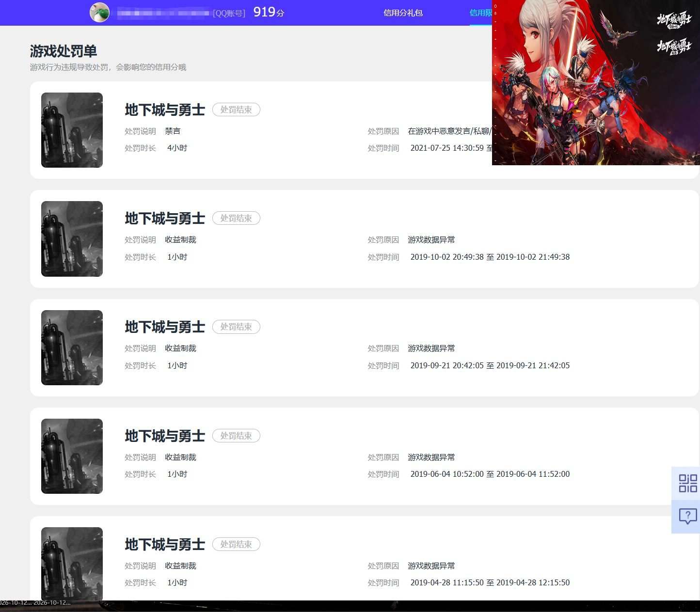Image resolution: width=700 pixels, height=612 pixels.
Task: Click the time range 2019-04-28 11:15:50 至 12:15:50
Action: coord(490,582)
